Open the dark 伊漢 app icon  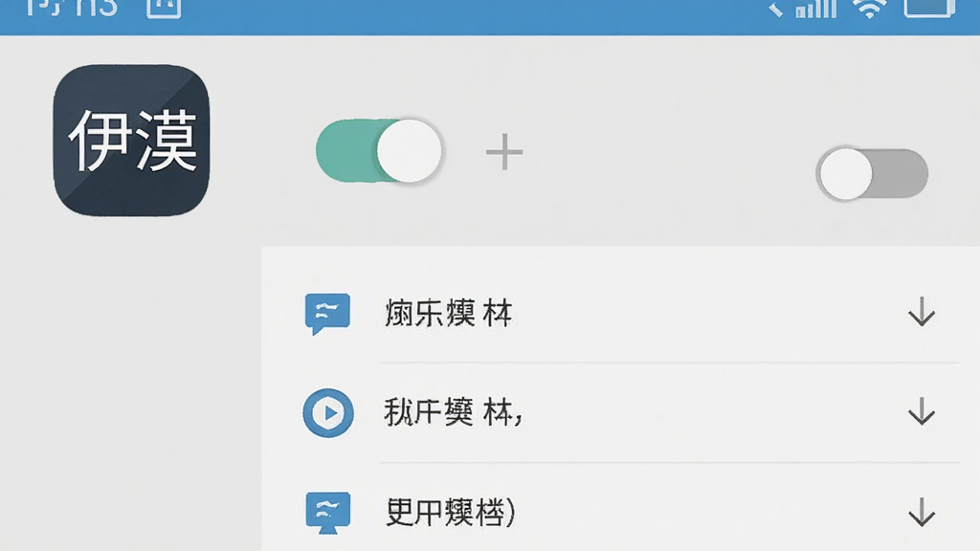[x=131, y=141]
